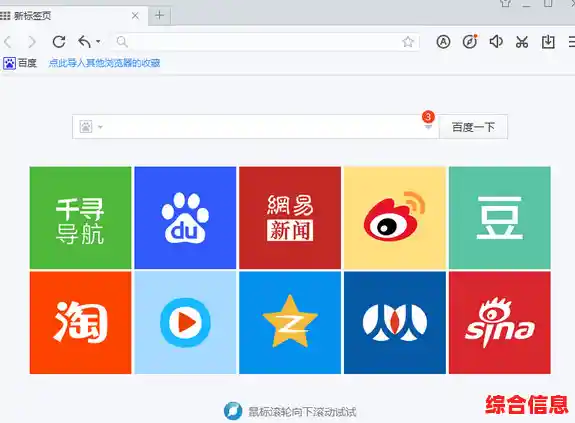575x423 pixels.
Task: Go back with the back arrow
Action: [7, 42]
